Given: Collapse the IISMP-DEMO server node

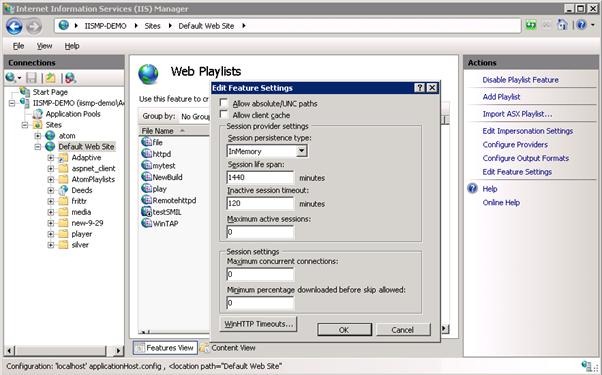Looking at the screenshot, I should pos(12,103).
